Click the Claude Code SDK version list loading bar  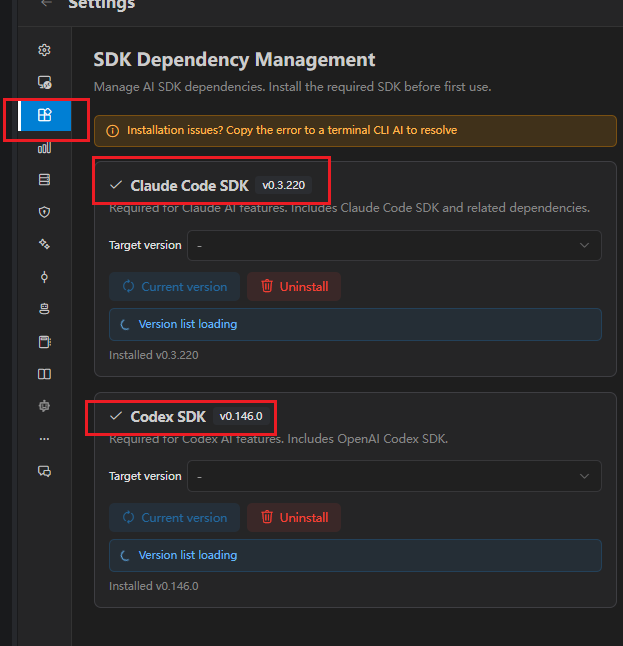click(355, 324)
